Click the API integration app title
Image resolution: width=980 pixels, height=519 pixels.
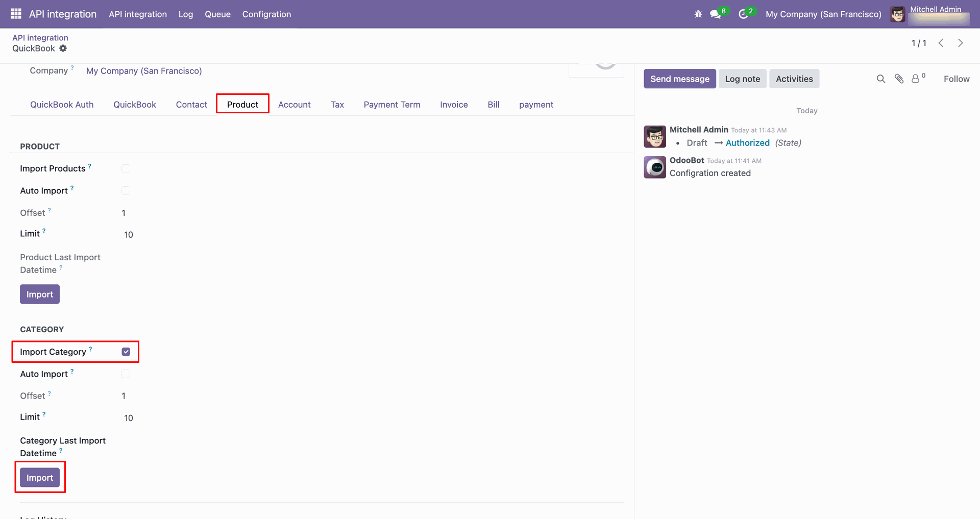tap(63, 14)
